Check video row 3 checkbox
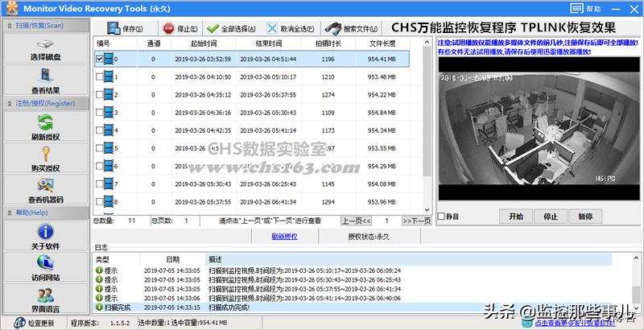Viewport: 644px width, 330px height. [x=99, y=113]
